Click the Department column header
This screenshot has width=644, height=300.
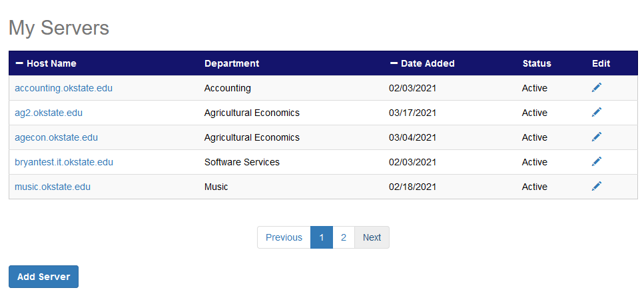[232, 63]
